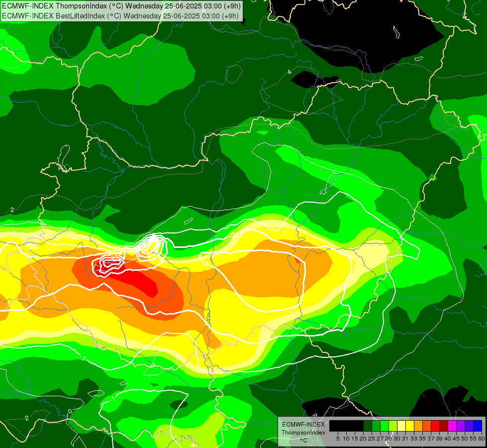This screenshot has width=487, height=448.
Task: Click the legend scale value 31
Action: click(x=405, y=439)
